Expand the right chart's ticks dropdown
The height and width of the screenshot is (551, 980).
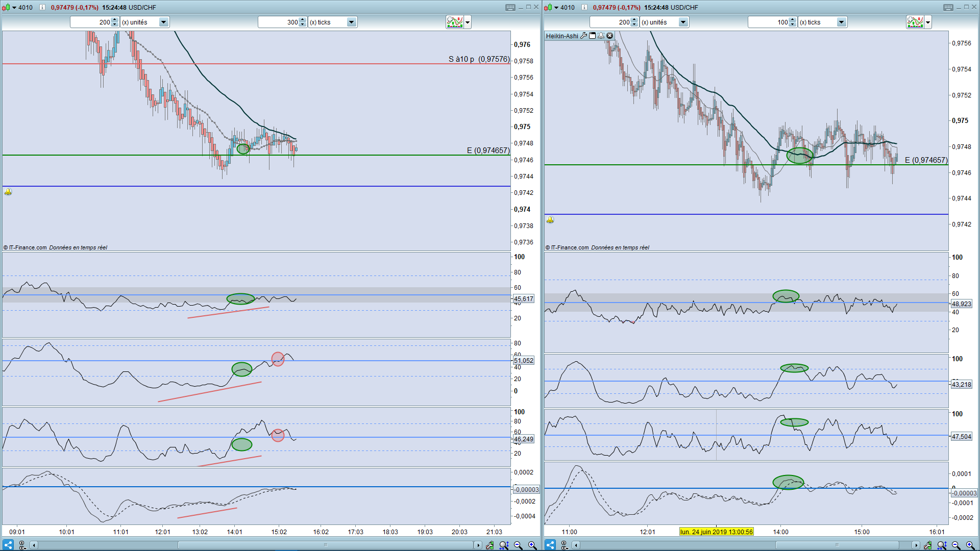point(841,22)
